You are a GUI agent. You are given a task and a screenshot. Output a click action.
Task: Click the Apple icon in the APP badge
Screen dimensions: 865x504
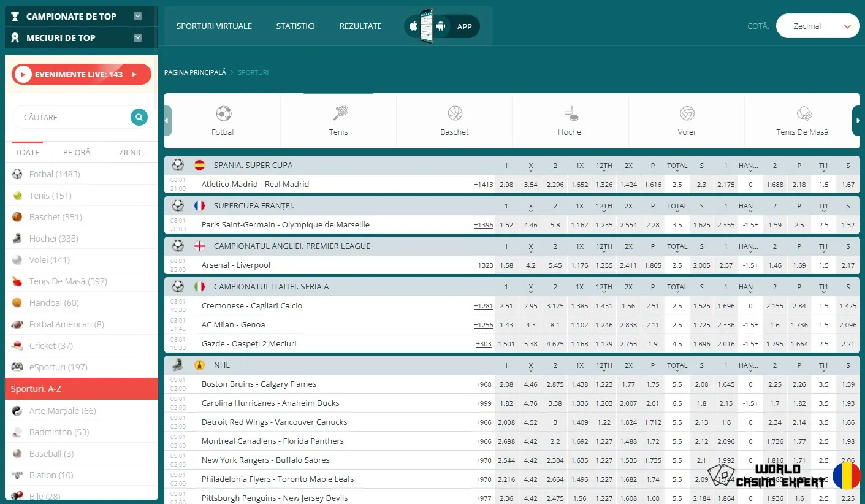414,26
